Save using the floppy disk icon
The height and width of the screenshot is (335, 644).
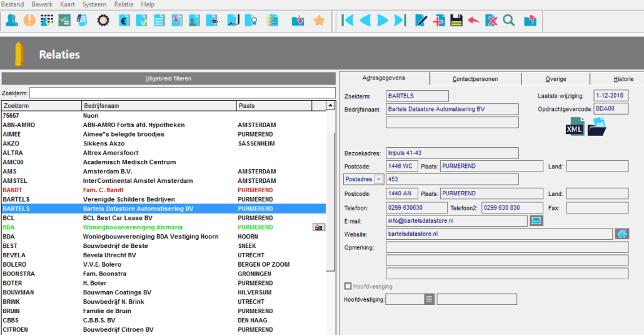pyautogui.click(x=456, y=20)
